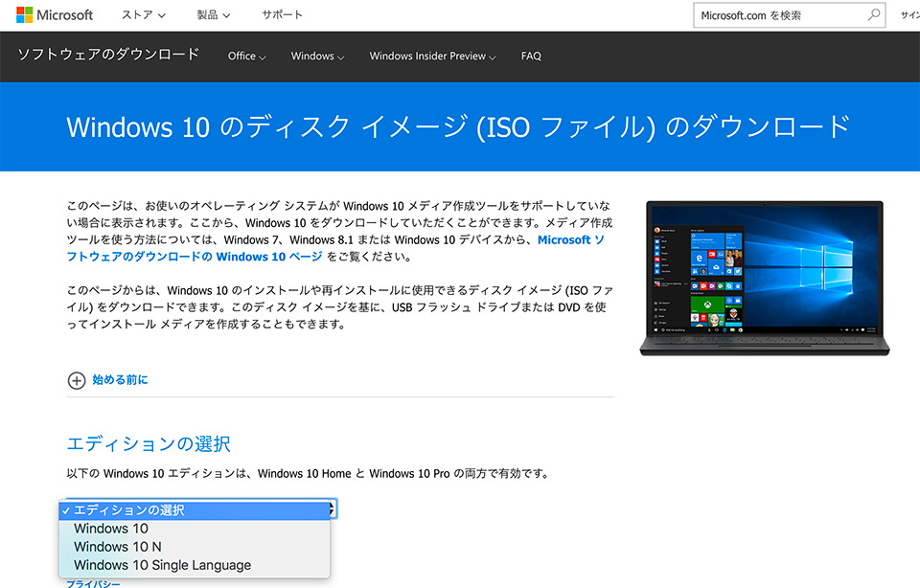Open the Windows Insider Preview dropdown
Image resolution: width=920 pixels, height=588 pixels.
tap(431, 57)
